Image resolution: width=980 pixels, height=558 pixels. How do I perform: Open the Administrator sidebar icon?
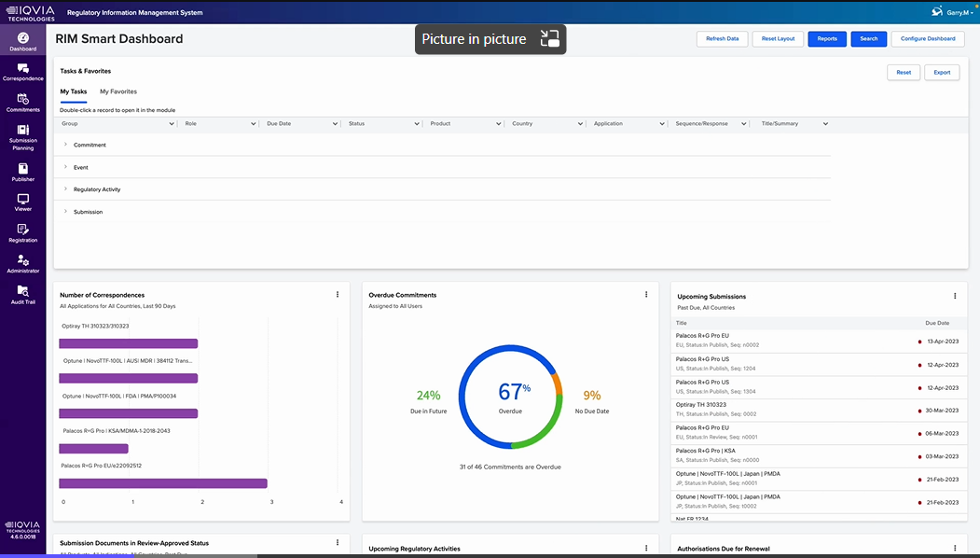tap(22, 261)
